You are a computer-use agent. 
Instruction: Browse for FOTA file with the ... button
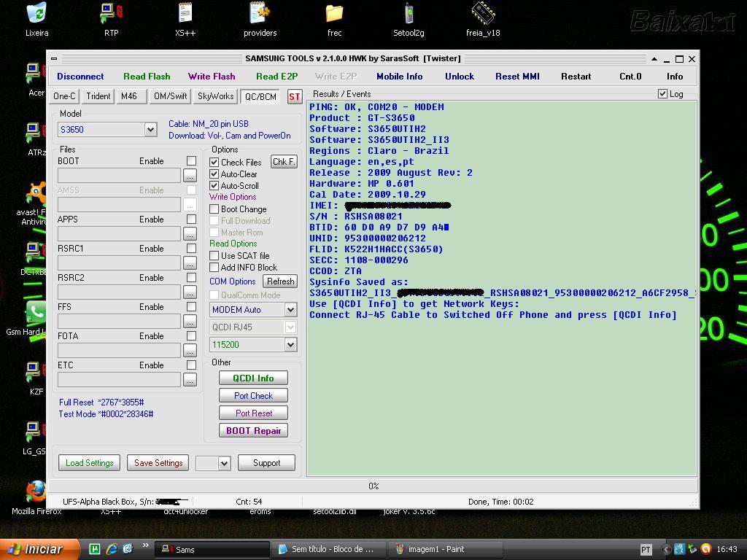(190, 351)
